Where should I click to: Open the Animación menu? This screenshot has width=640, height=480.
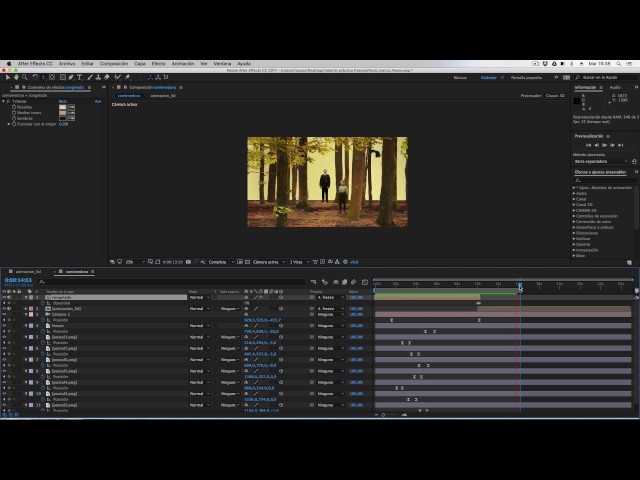(183, 64)
